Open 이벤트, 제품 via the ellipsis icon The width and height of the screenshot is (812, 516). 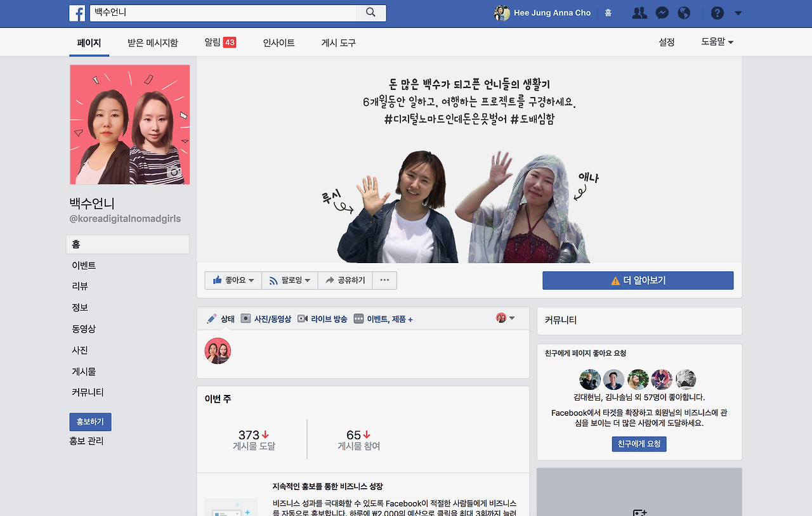point(360,319)
